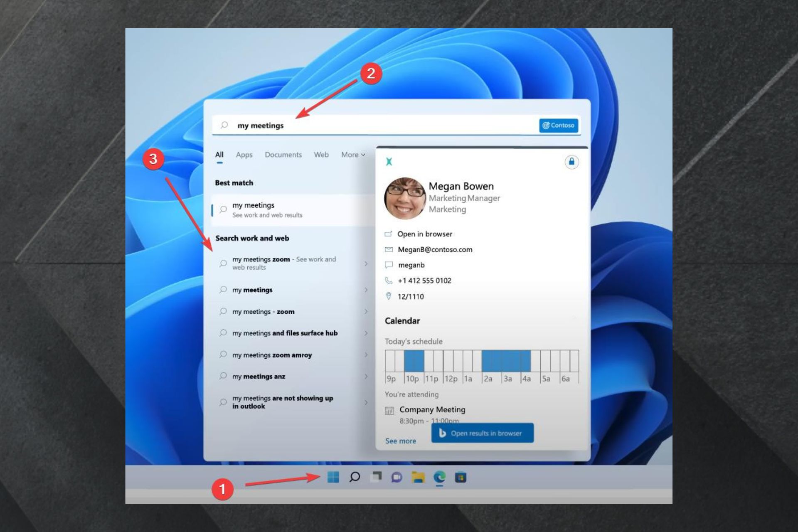Select the Documents tab in search results

coord(283,154)
